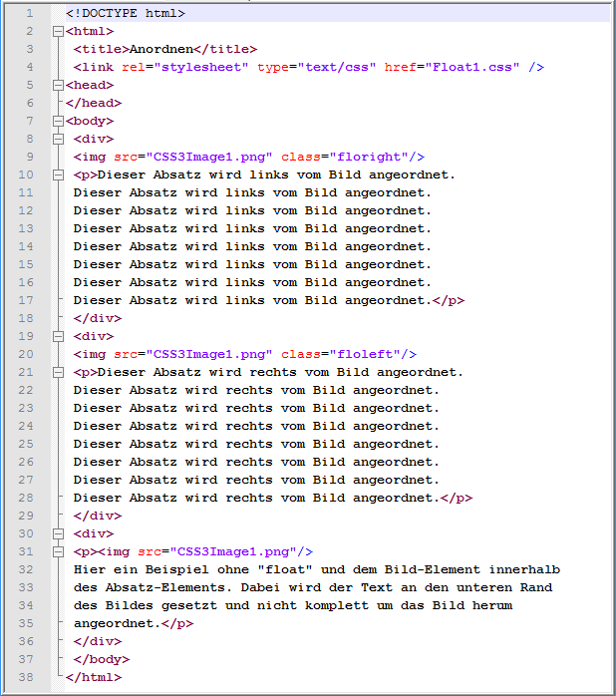Click the word links on line 13
616x696 pixels.
point(245,228)
